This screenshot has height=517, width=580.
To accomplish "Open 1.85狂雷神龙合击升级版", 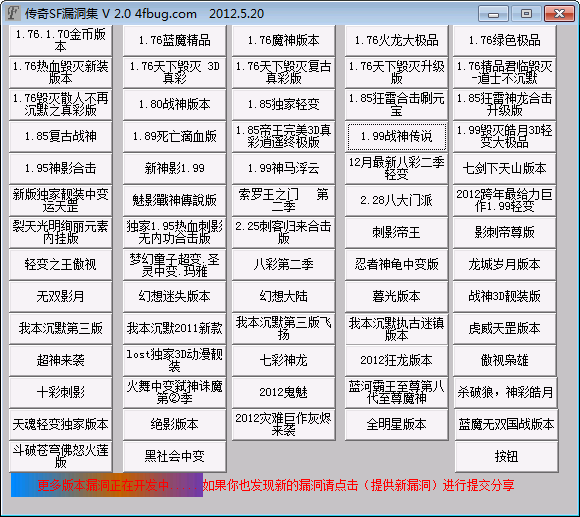I will click(x=505, y=104).
